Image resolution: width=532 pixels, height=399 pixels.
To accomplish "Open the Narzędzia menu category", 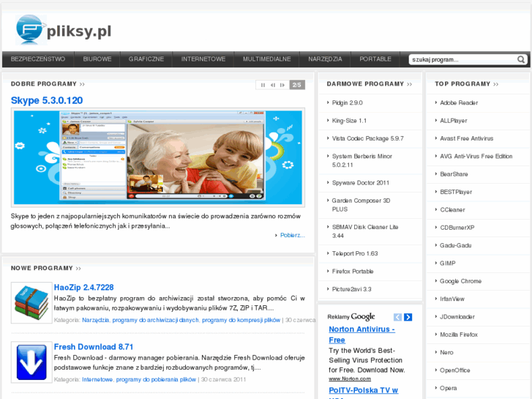I will tap(325, 59).
